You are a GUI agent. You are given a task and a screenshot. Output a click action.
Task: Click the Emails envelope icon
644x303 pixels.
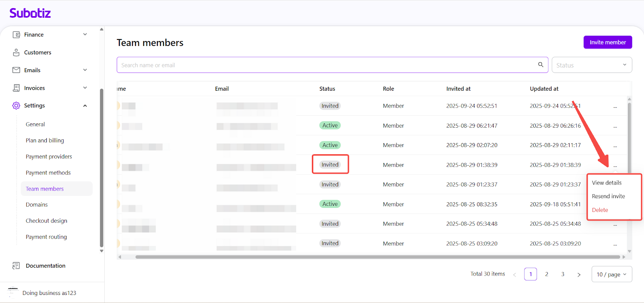pos(16,70)
